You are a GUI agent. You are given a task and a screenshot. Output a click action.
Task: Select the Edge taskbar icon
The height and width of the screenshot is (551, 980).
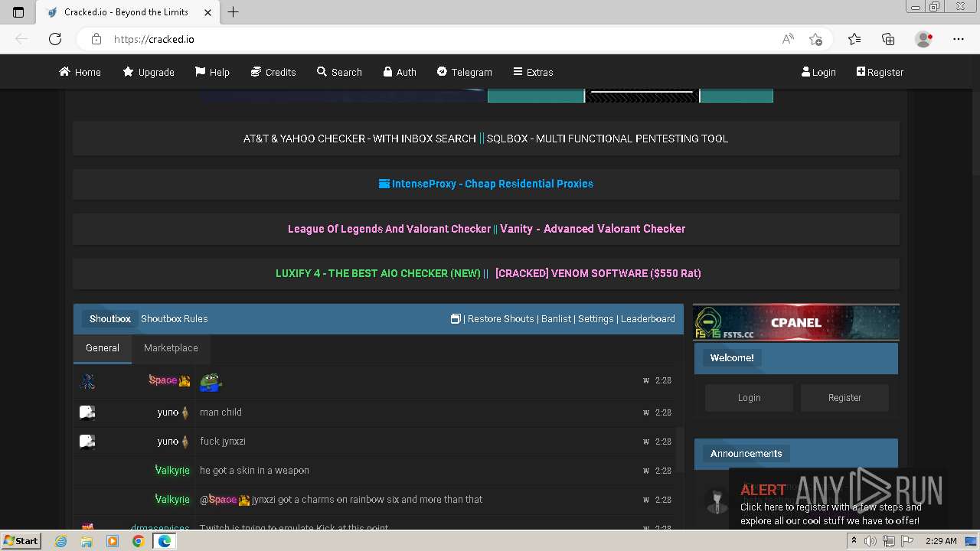[164, 541]
